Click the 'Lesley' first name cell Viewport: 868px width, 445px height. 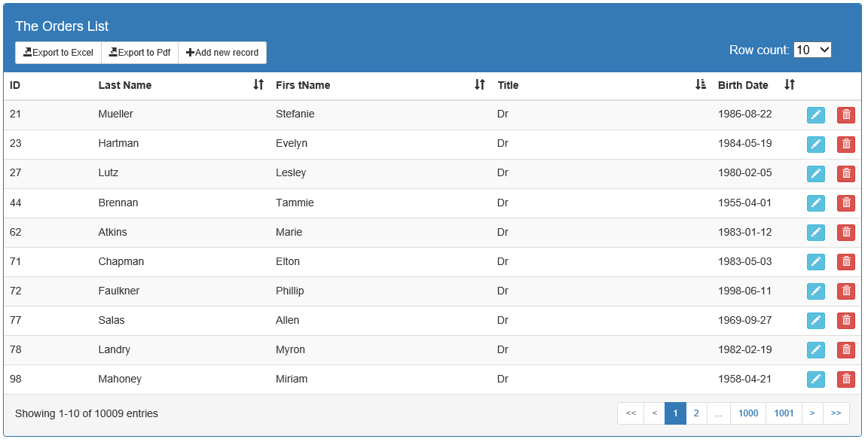(x=291, y=172)
